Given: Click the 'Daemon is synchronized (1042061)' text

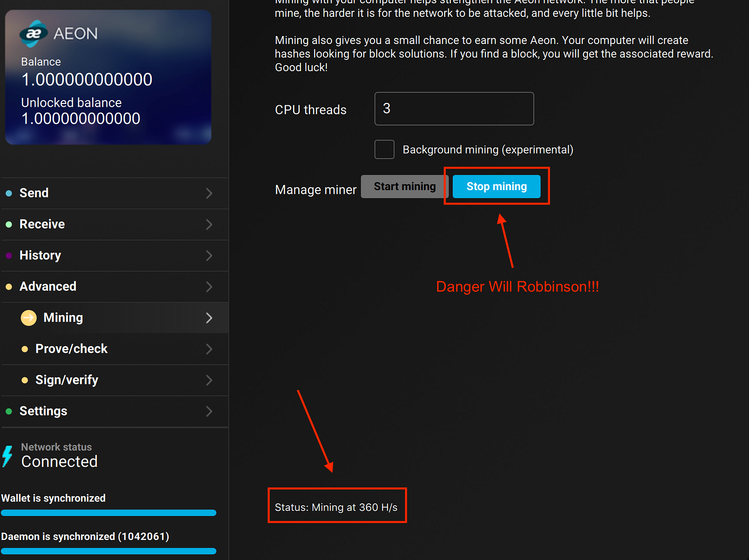Looking at the screenshot, I should point(85,537).
